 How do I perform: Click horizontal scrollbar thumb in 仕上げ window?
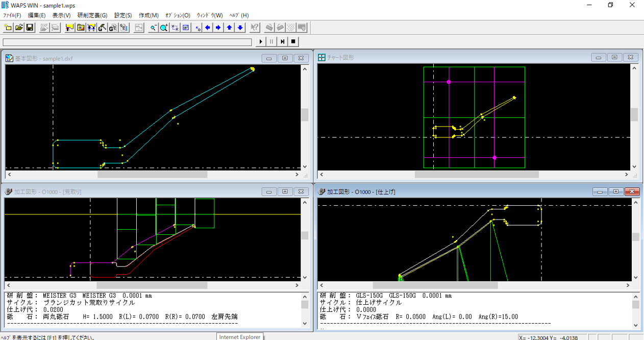point(434,285)
